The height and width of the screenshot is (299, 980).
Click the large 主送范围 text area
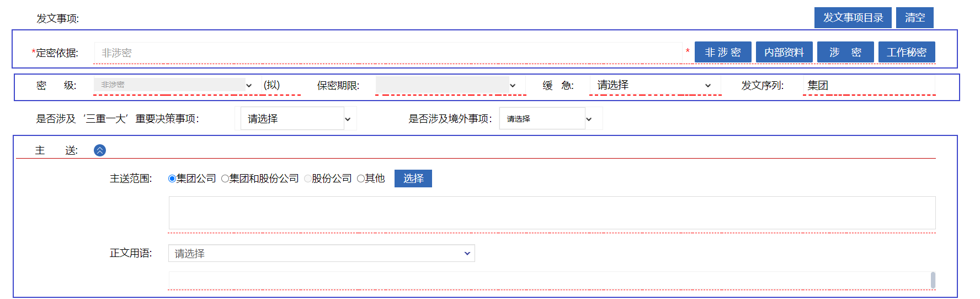tap(552, 213)
